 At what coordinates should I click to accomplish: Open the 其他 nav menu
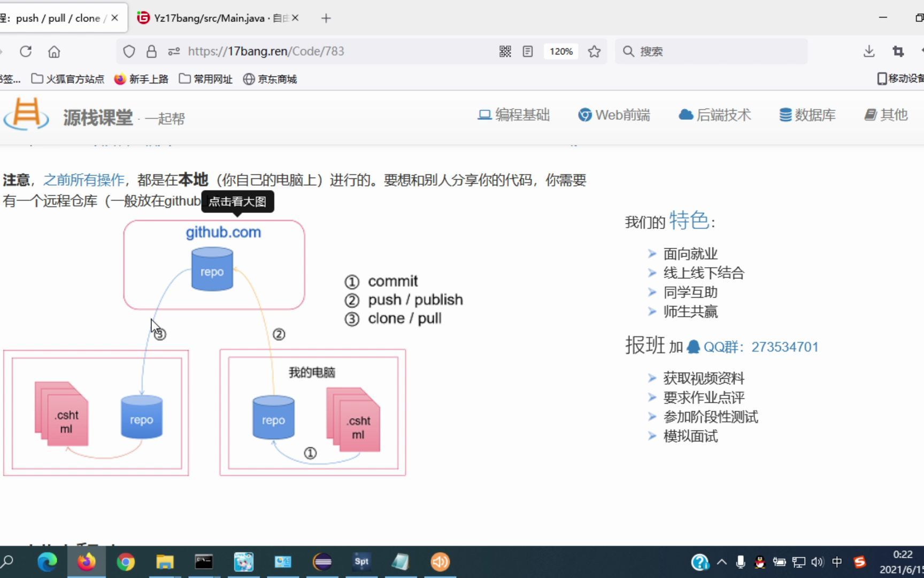(886, 115)
